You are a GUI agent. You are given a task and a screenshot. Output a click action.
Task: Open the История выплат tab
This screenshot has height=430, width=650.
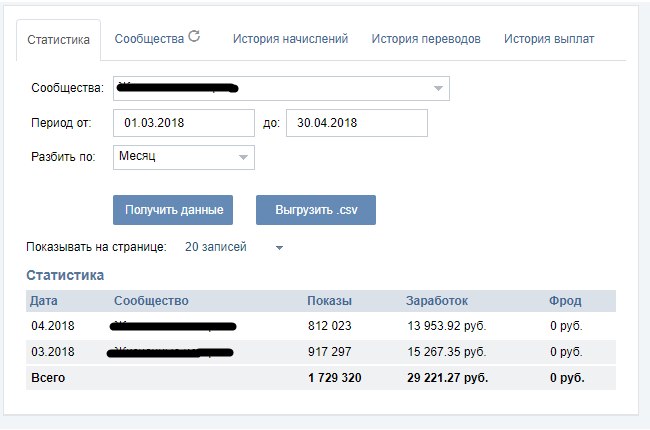(549, 39)
